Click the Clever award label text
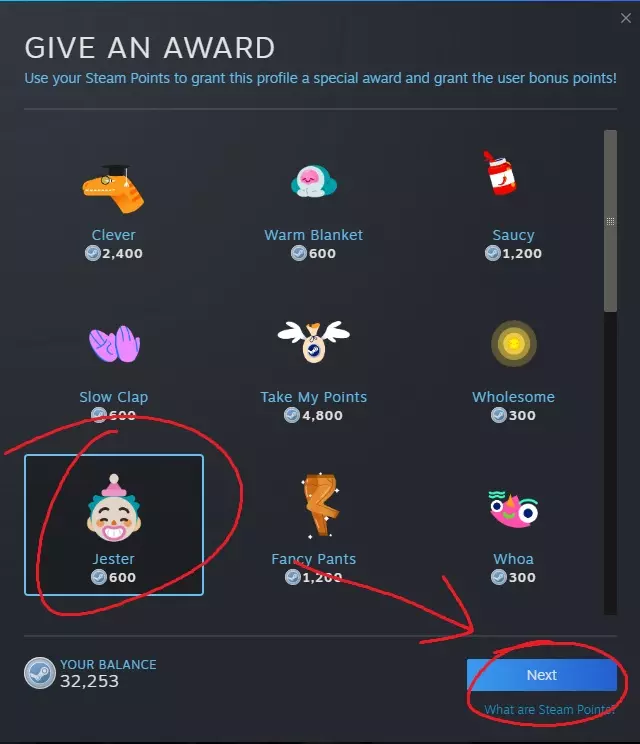This screenshot has height=744, width=640. point(113,235)
